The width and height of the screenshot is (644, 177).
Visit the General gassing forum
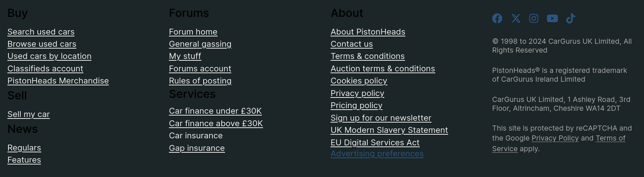200,44
